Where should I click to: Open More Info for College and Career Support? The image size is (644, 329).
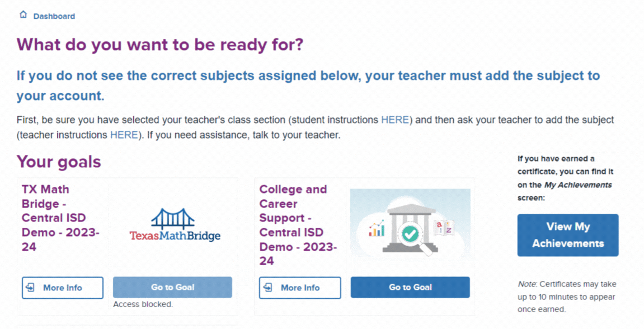300,288
